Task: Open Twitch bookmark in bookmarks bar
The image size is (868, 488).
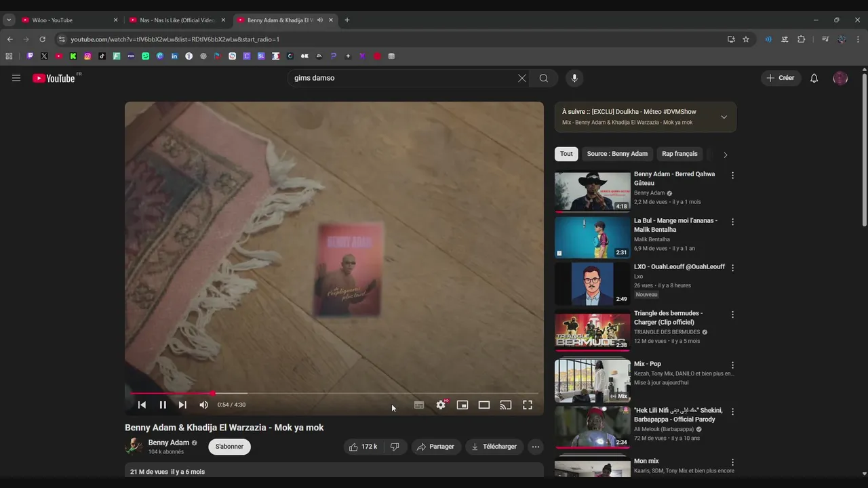Action: [x=30, y=56]
